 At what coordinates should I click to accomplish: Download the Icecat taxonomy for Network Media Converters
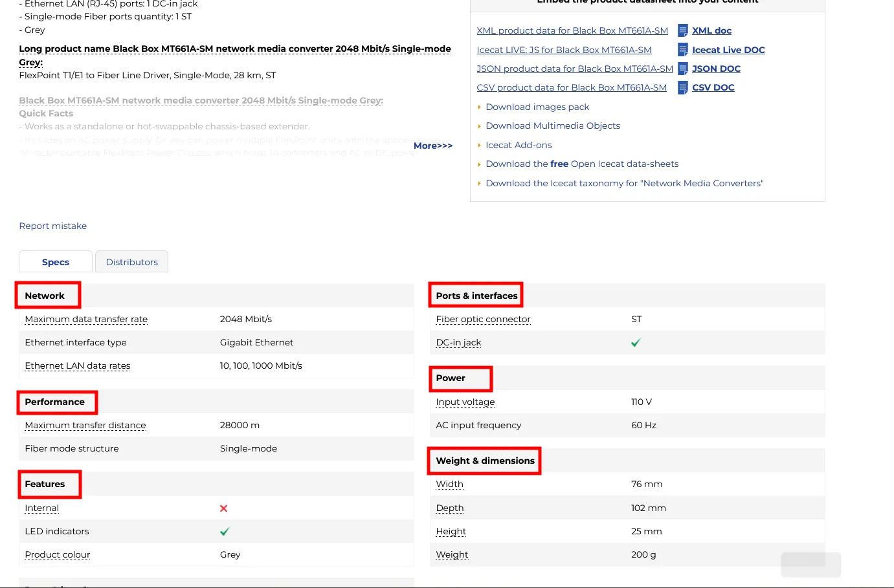pyautogui.click(x=625, y=183)
